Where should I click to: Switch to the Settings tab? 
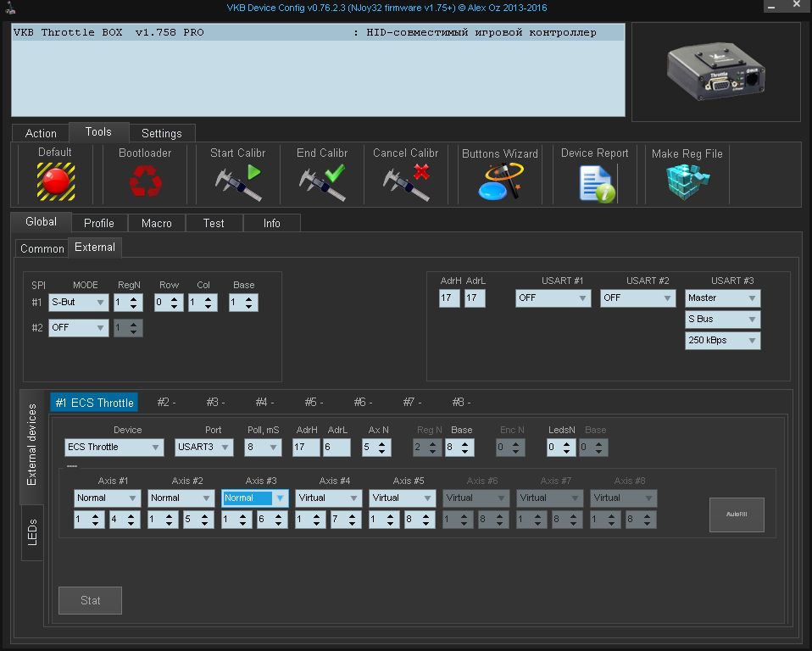click(x=161, y=133)
